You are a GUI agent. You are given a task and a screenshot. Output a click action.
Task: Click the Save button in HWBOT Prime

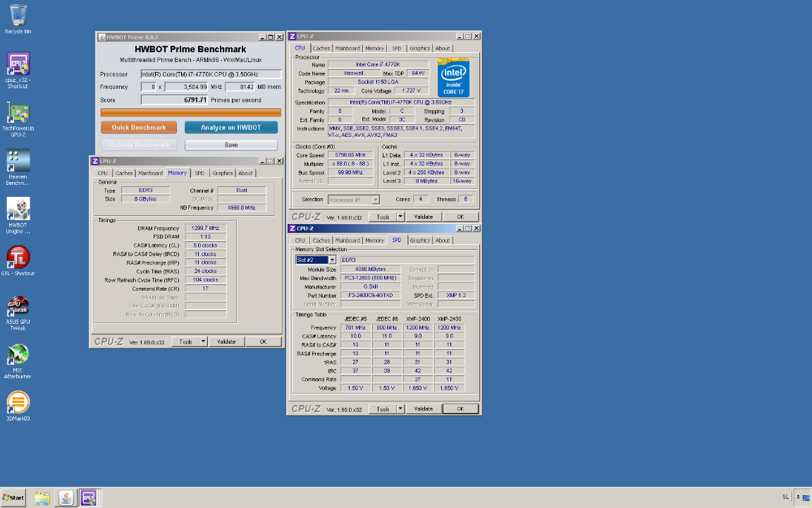(231, 145)
